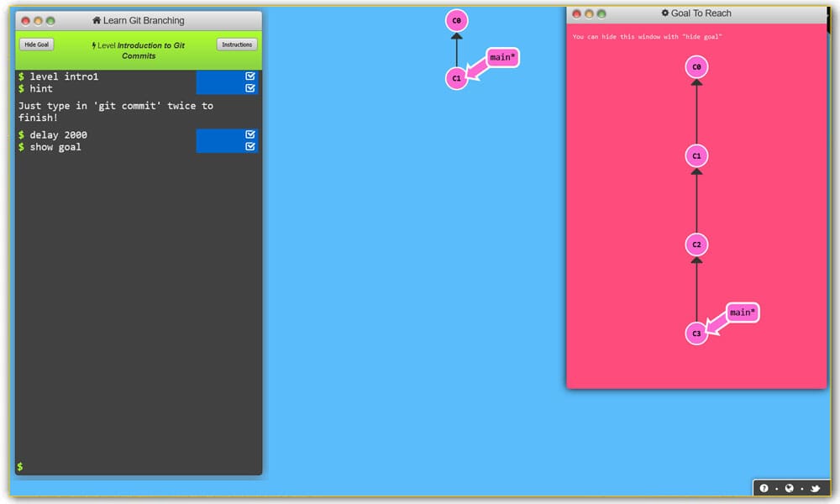Screen dimensions: 840x504
Task: Toggle checkbox next to 'show goal' command
Action: [250, 146]
